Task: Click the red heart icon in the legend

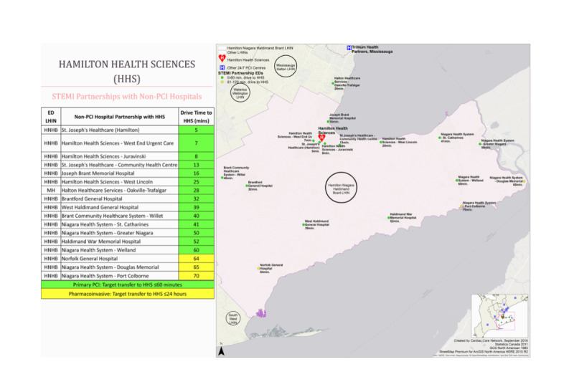Action: (222, 59)
